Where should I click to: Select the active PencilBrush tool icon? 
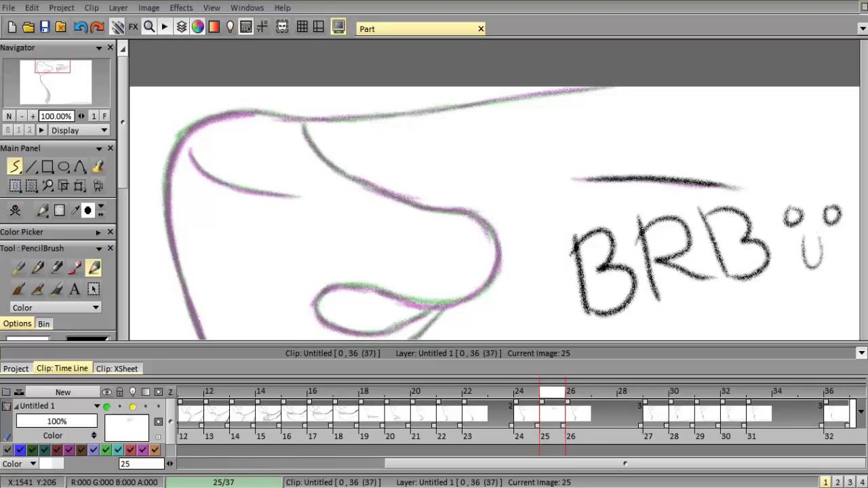tap(94, 268)
